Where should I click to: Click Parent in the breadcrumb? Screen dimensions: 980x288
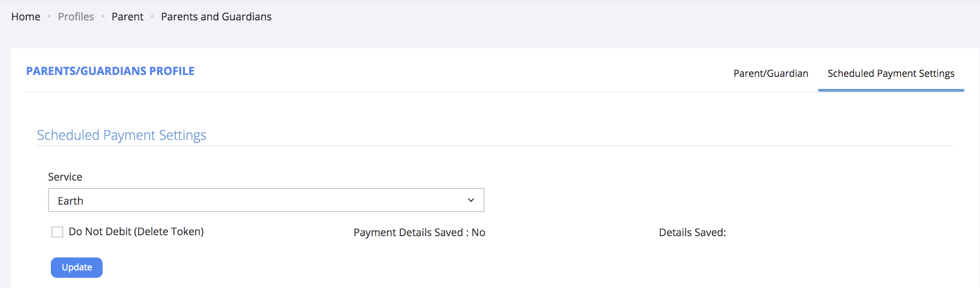pyautogui.click(x=127, y=16)
